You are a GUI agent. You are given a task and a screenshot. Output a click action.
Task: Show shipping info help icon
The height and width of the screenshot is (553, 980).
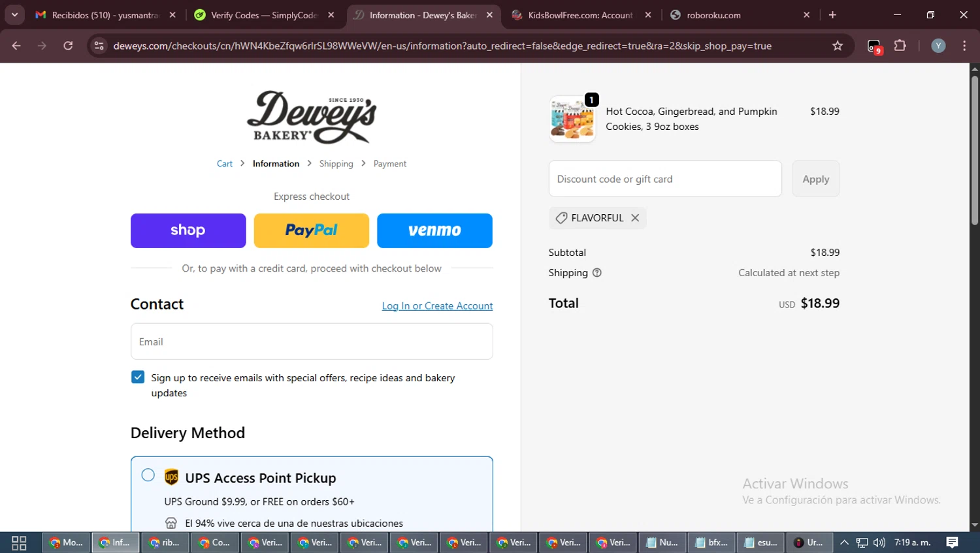596,273
